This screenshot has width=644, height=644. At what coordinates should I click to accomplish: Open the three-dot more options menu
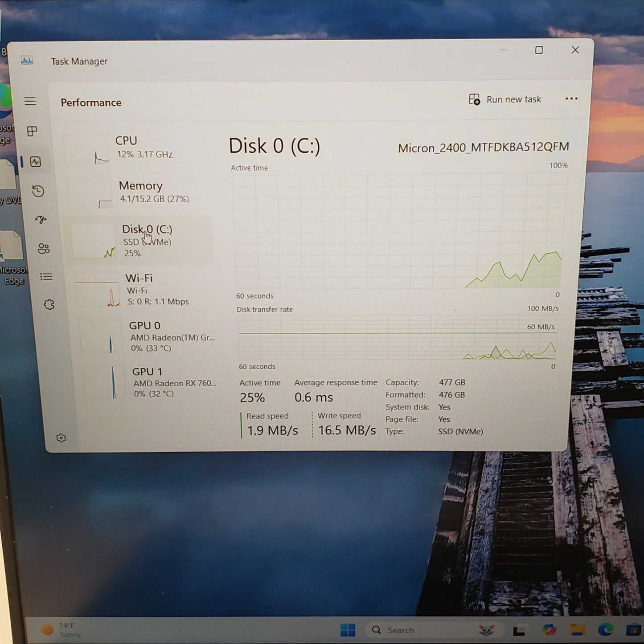tap(571, 99)
